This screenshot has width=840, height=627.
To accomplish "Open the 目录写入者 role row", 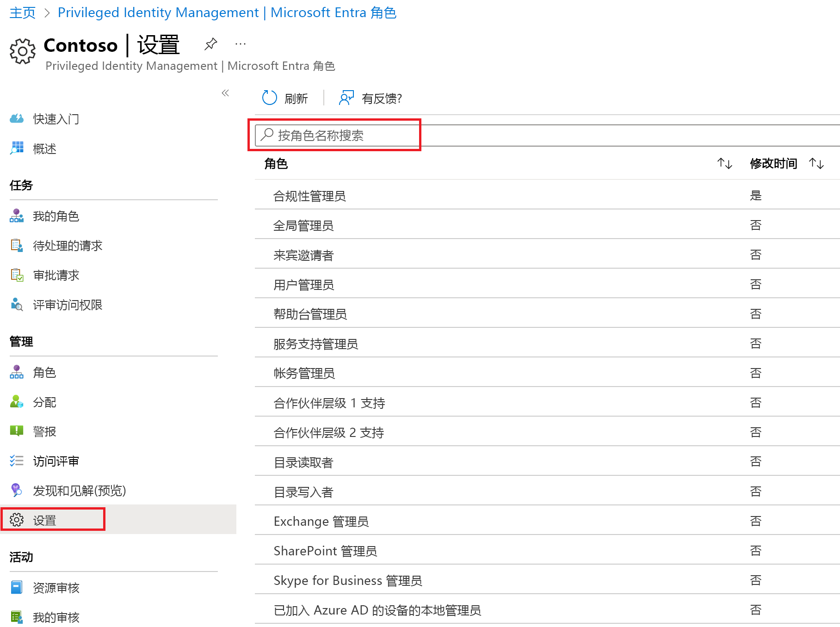I will tap(547, 492).
